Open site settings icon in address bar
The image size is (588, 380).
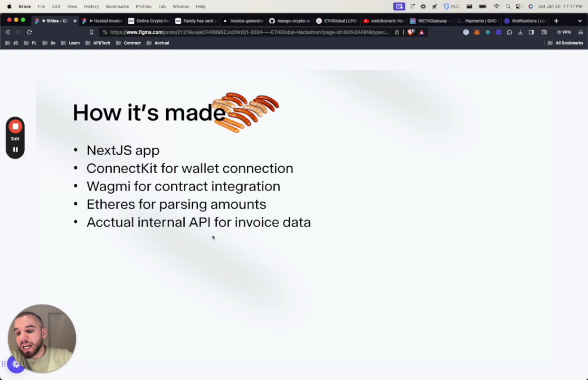[x=105, y=32]
